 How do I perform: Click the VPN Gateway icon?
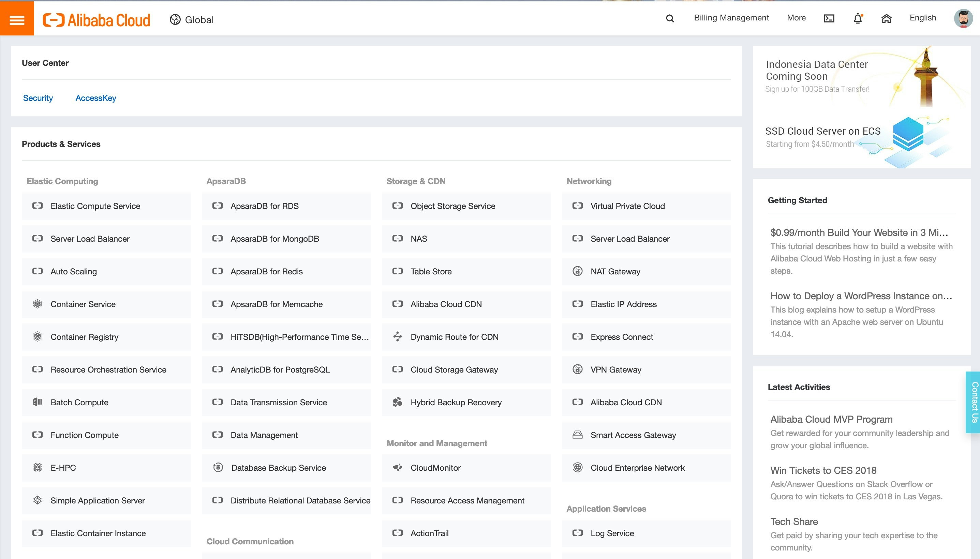coord(578,369)
